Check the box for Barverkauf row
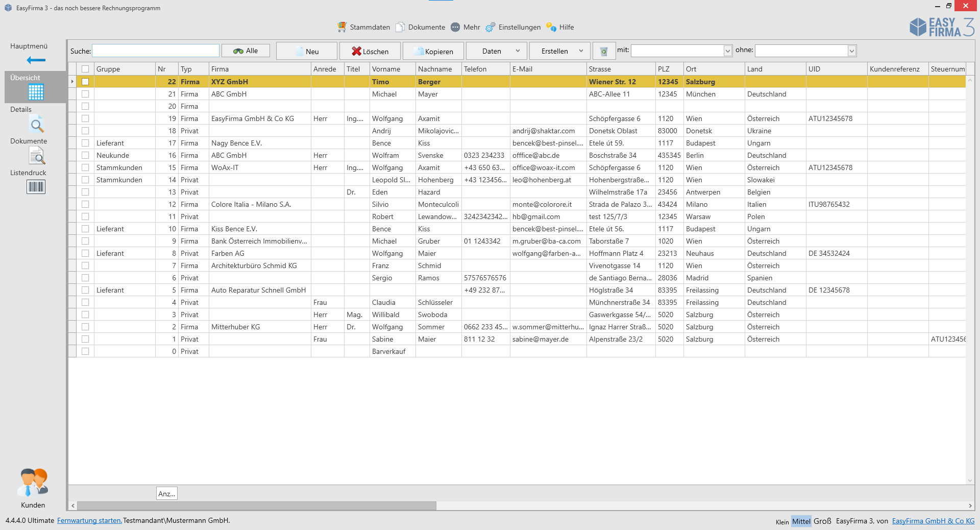Image resolution: width=980 pixels, height=530 pixels. pos(85,351)
